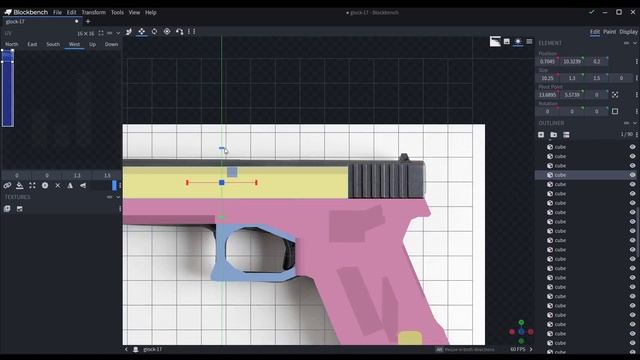Click the Pivot Point X field 13.6895
The width and height of the screenshot is (640, 360).
point(547,95)
